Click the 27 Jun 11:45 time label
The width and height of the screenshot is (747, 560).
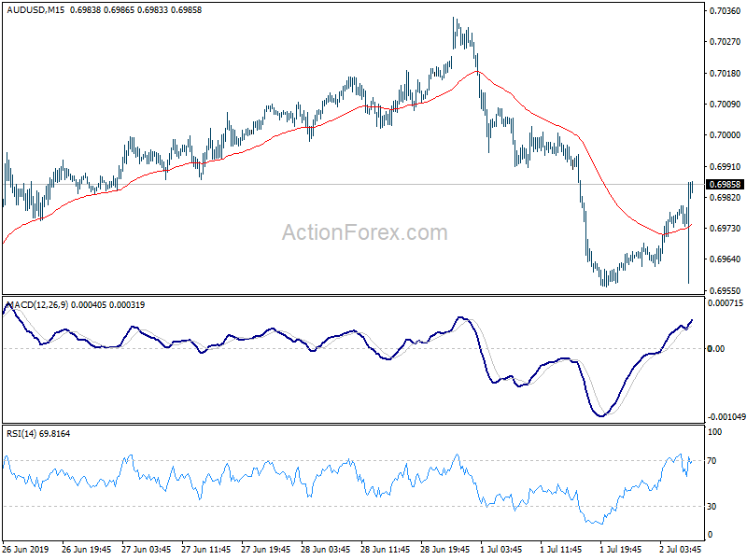click(205, 550)
